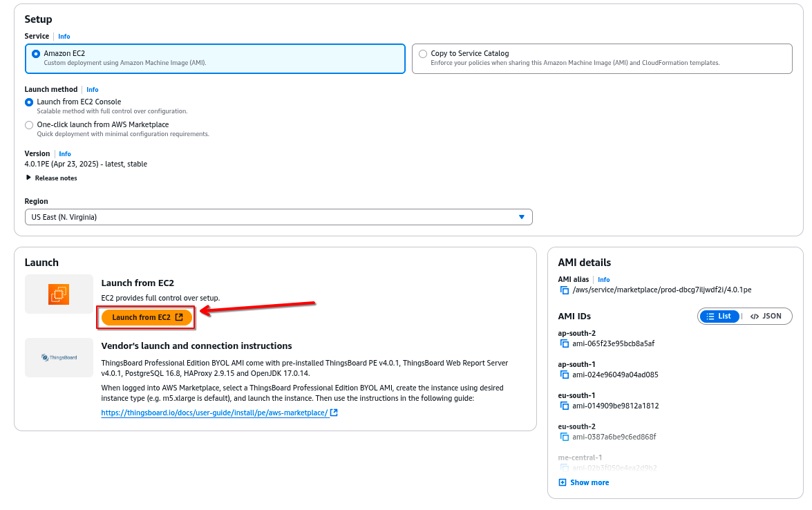Open the Info link beside Version
Image resolution: width=812 pixels, height=510 pixels.
point(65,154)
